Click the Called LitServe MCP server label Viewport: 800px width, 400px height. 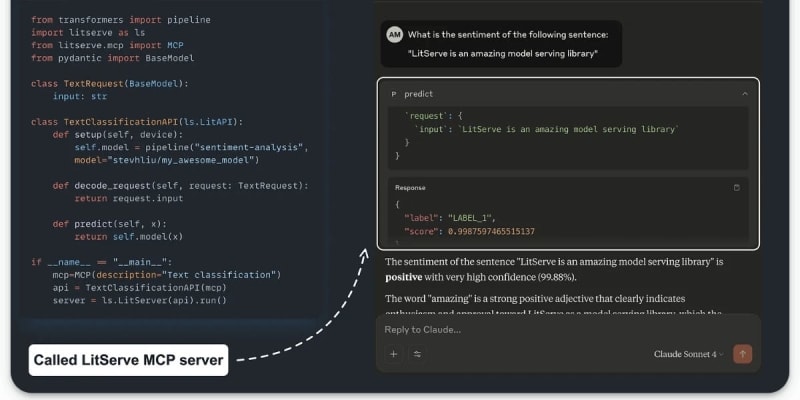point(129,359)
